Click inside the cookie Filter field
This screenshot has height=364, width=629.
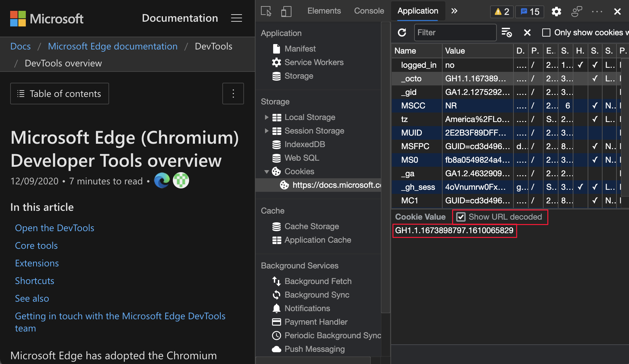(455, 33)
